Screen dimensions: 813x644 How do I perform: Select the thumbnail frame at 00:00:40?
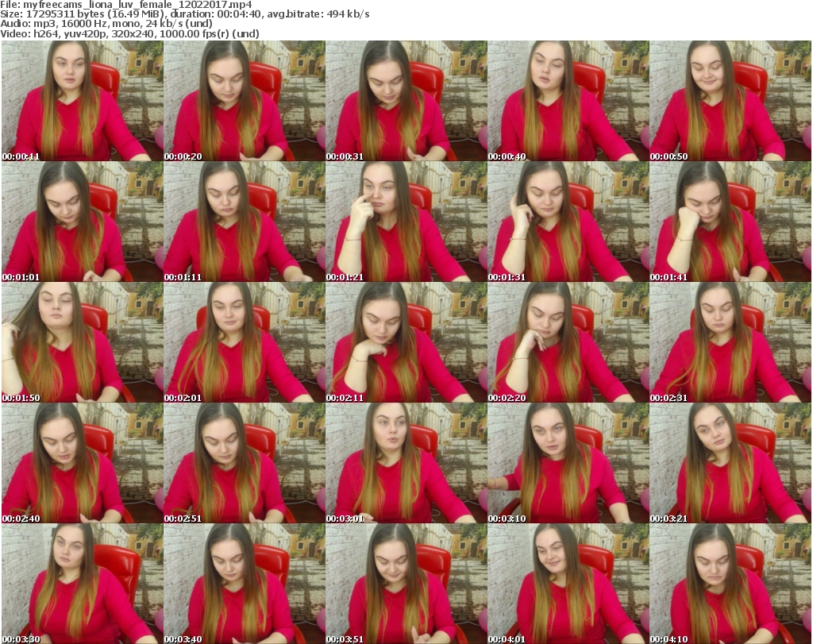(568, 101)
